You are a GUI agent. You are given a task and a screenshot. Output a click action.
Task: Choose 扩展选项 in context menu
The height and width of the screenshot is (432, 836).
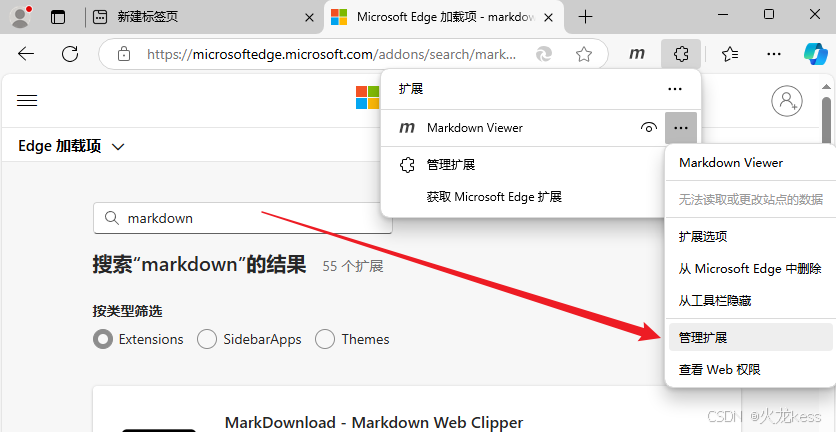[x=749, y=237]
